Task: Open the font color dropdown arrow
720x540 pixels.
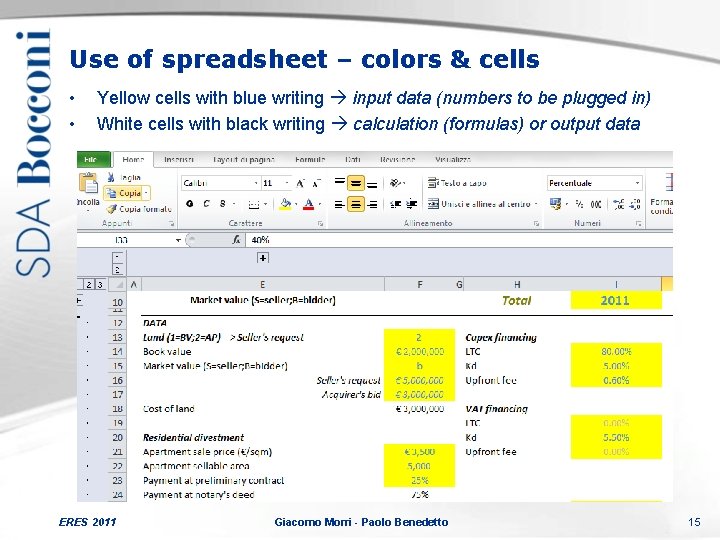Action: click(x=320, y=204)
